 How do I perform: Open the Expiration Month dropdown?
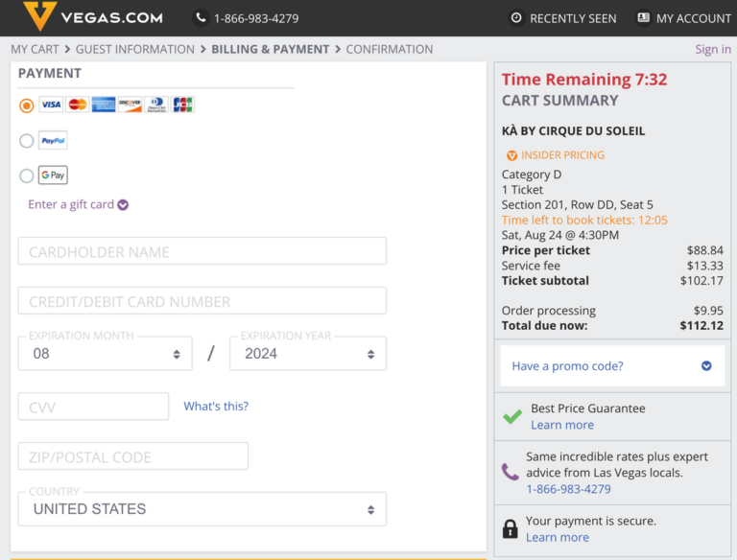click(x=105, y=354)
